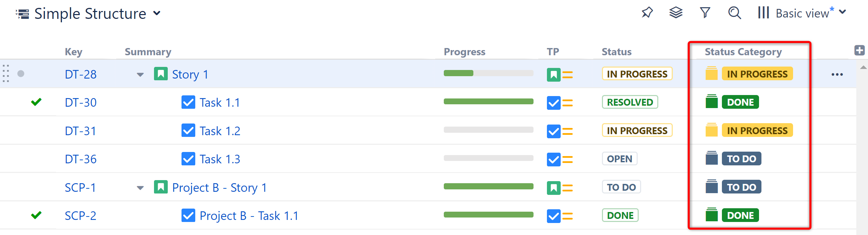The image size is (868, 235).
Task: Click the progress bar for Task 1.1
Action: pos(488,102)
